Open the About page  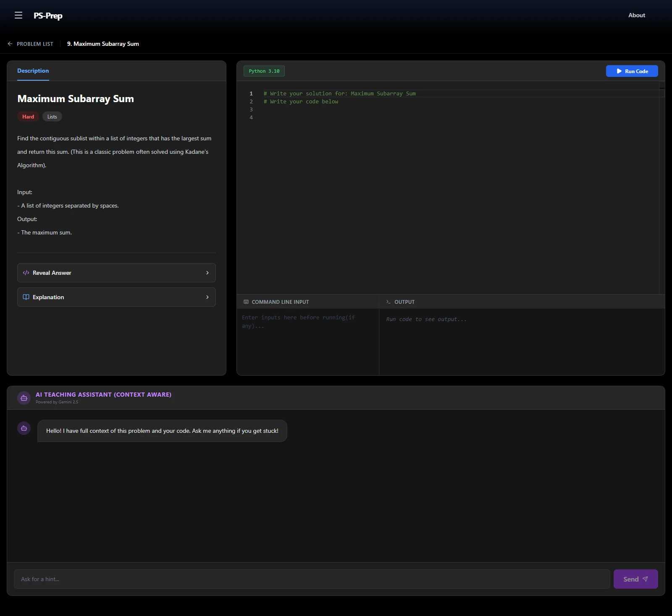636,15
